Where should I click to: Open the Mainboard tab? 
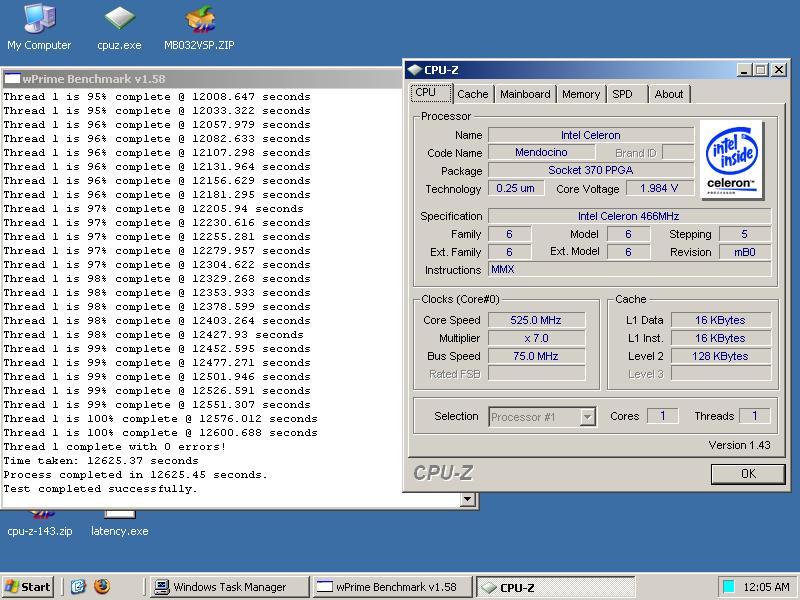(525, 94)
